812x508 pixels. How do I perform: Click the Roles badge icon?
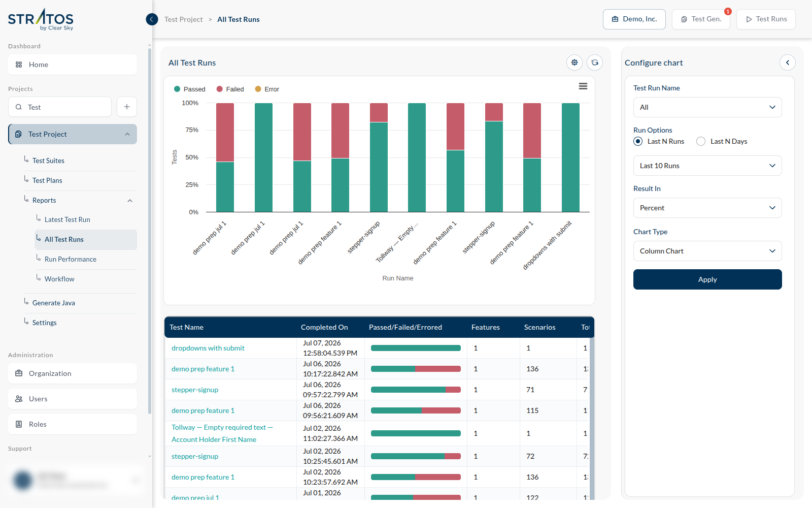[x=19, y=424]
